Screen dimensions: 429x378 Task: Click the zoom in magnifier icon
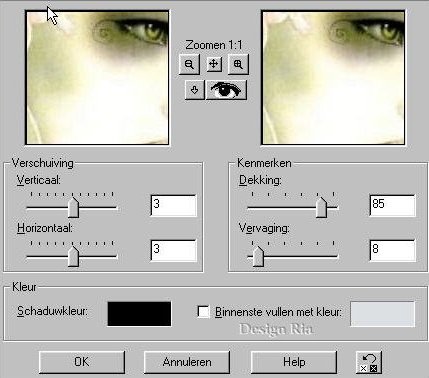click(x=238, y=64)
